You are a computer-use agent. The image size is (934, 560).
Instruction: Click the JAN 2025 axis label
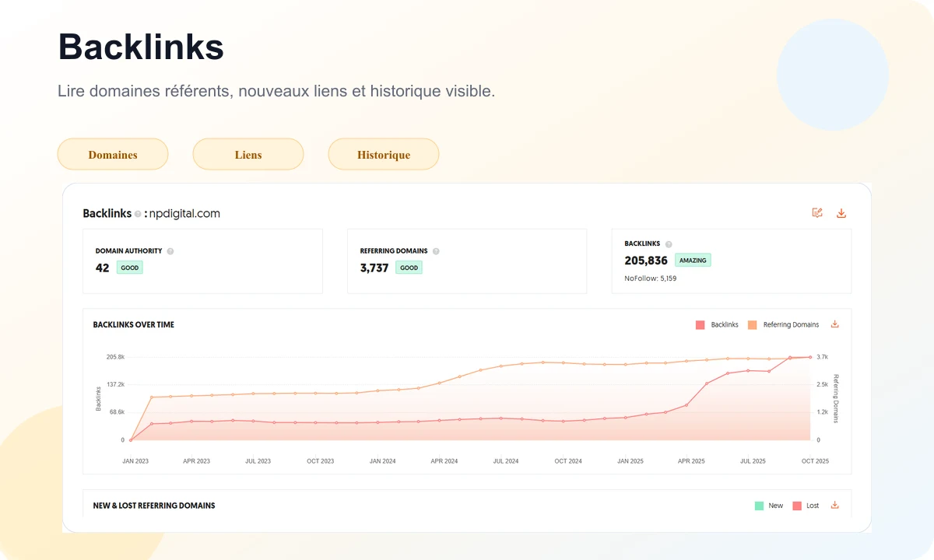click(x=630, y=461)
